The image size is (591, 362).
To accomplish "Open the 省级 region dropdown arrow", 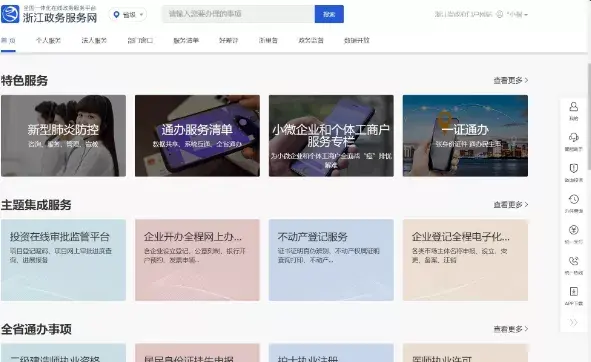I will (141, 15).
